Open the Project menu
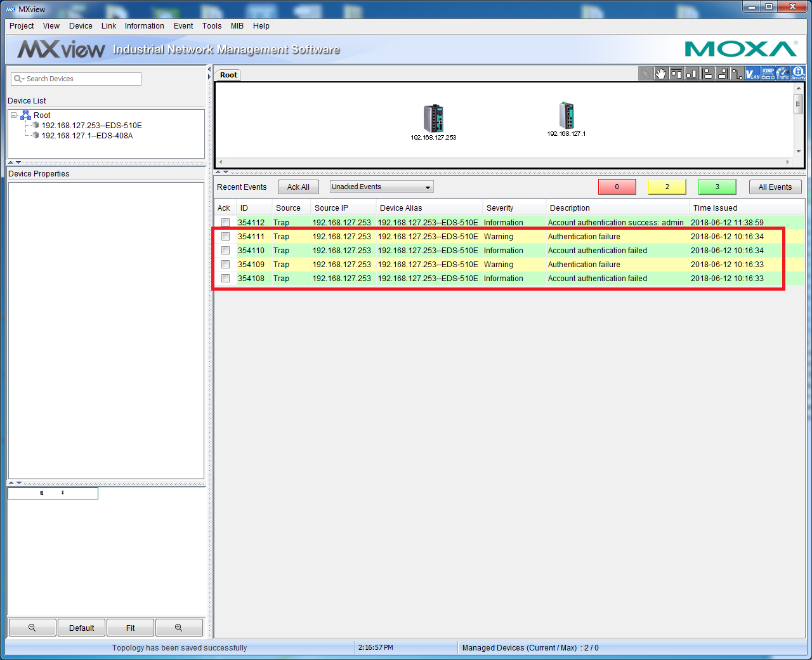The image size is (812, 660). click(x=22, y=26)
